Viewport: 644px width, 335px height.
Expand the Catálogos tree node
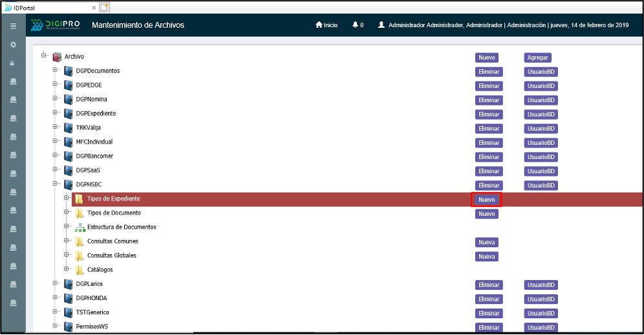[67, 269]
